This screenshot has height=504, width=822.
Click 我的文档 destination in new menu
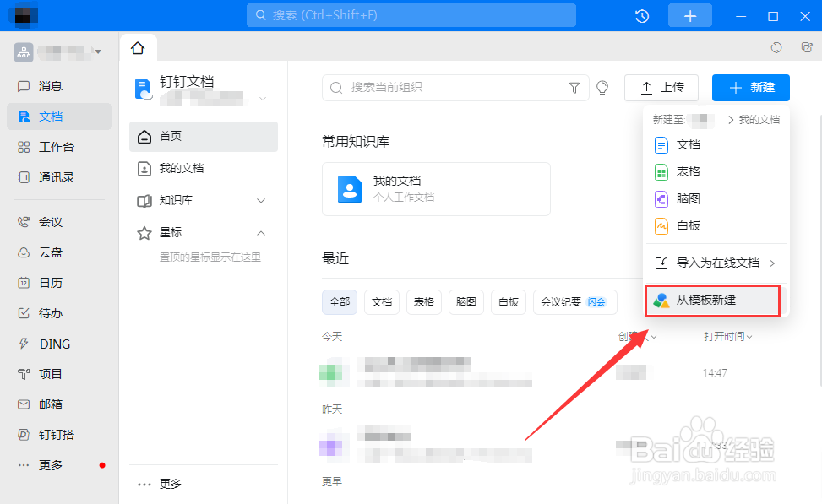759,120
